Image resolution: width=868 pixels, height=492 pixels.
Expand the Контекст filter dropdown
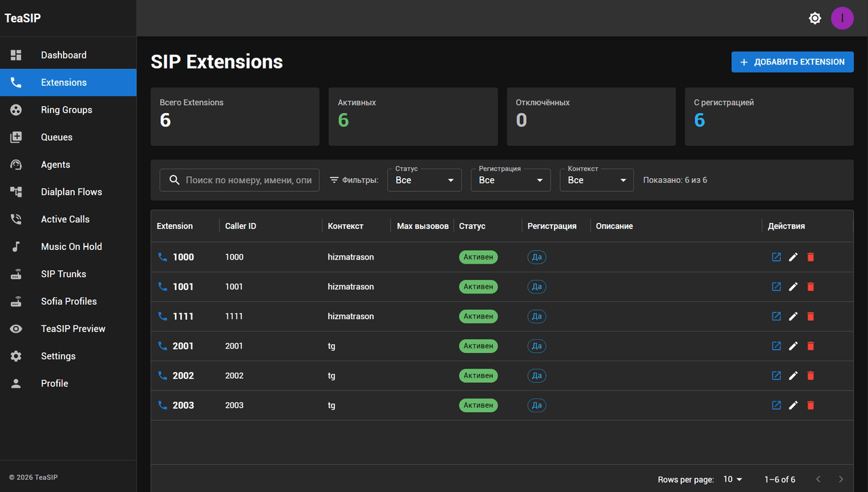pos(597,180)
